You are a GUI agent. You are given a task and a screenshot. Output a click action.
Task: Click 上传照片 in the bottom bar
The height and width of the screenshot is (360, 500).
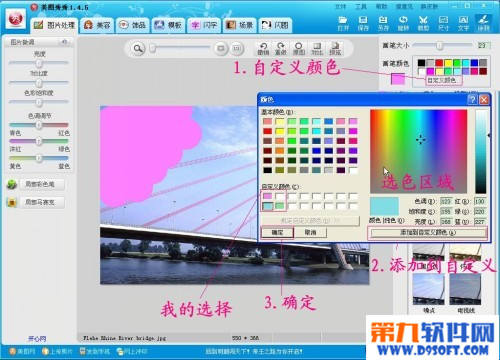(x=57, y=351)
